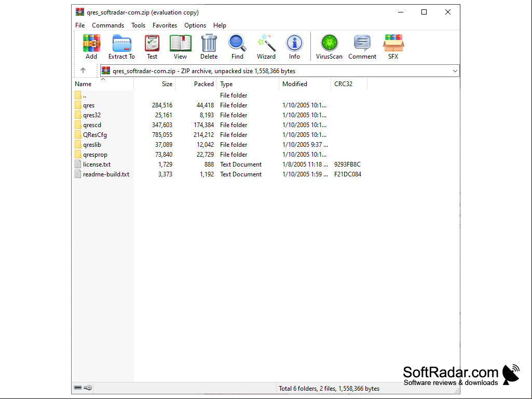Click the WinRAR icon in the title bar
The height and width of the screenshot is (399, 532).
pos(80,12)
